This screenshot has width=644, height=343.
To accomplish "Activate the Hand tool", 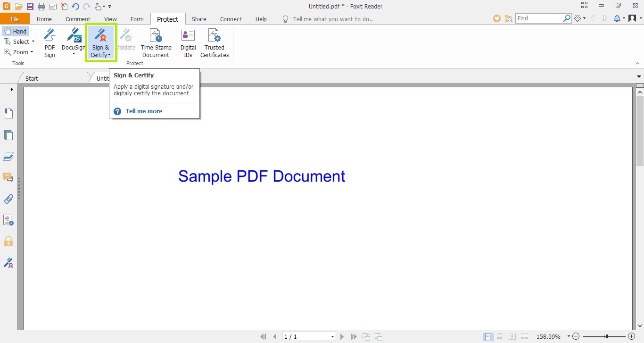I will click(16, 31).
